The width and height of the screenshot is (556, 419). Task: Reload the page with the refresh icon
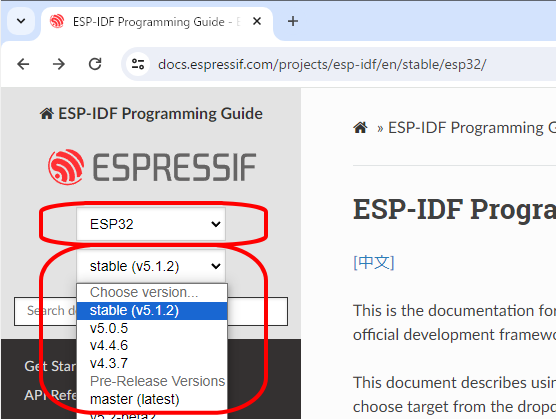click(x=95, y=64)
